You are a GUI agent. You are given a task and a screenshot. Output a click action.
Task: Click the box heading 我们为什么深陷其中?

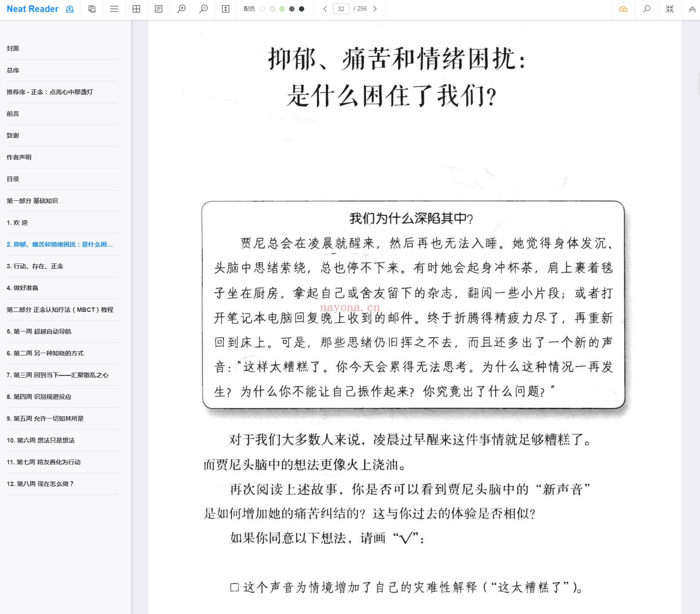411,218
